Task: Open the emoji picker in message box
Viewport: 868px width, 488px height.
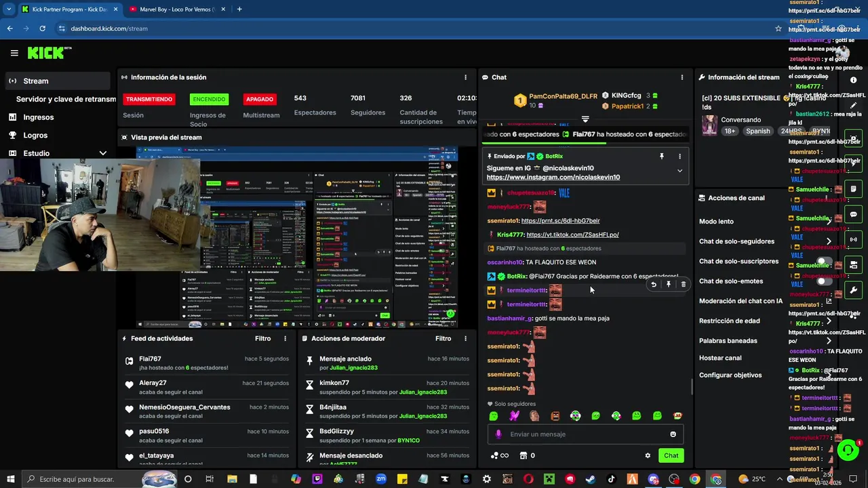Action: click(673, 434)
